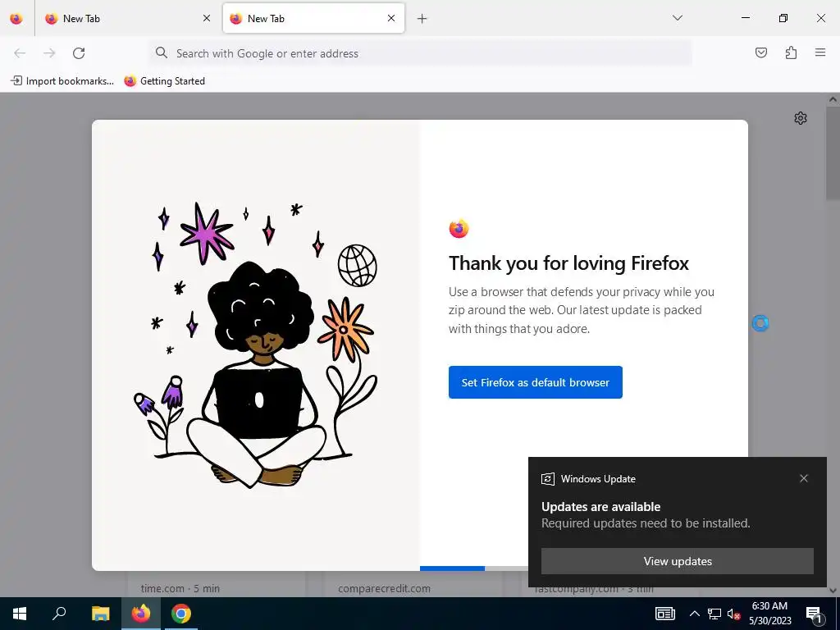Open the Firefox application menu
The image size is (840, 630).
[x=820, y=52]
